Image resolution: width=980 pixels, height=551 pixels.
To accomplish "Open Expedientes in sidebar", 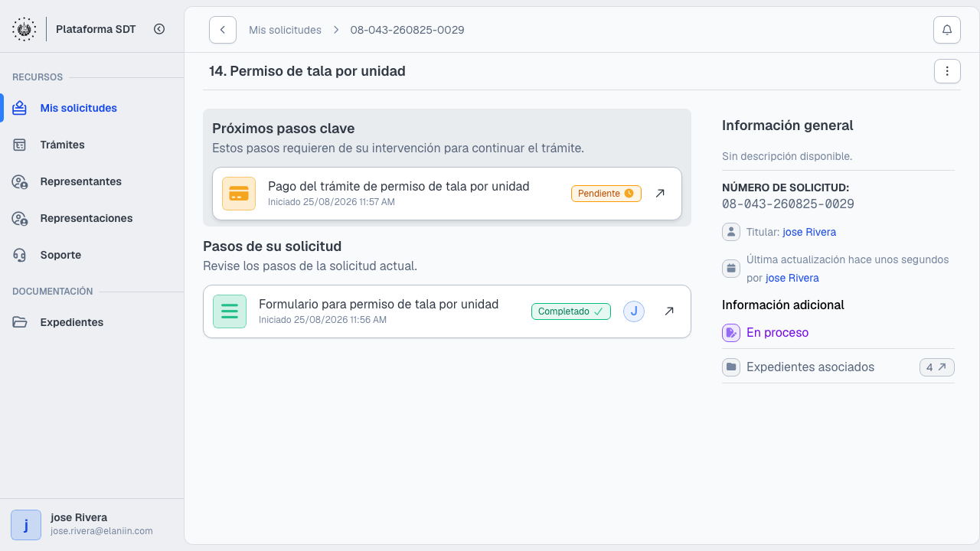I will [x=92, y=322].
